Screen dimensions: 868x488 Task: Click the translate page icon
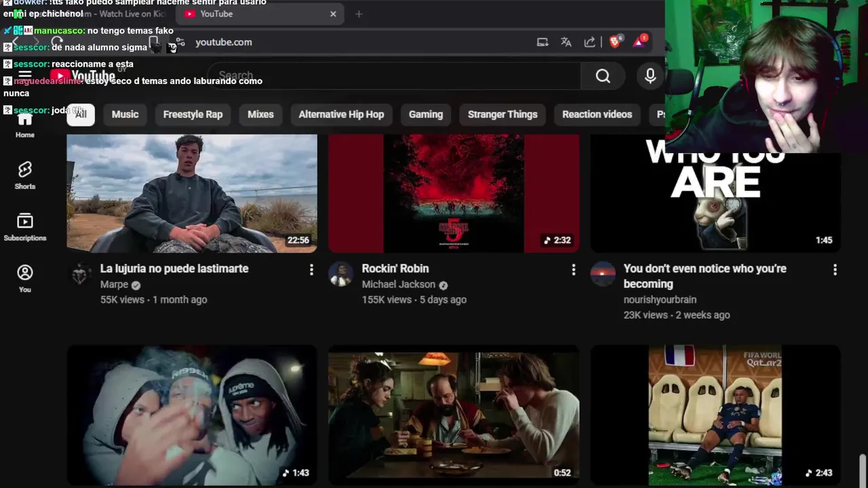(x=566, y=42)
